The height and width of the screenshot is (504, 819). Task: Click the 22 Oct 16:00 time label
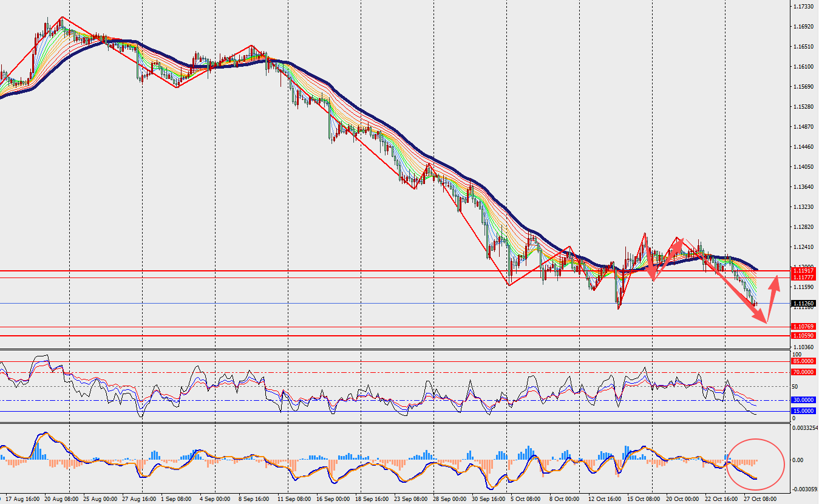tap(721, 499)
